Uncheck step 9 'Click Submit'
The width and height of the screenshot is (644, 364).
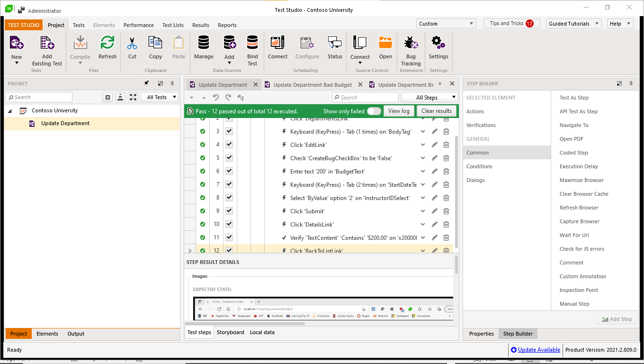tap(229, 211)
